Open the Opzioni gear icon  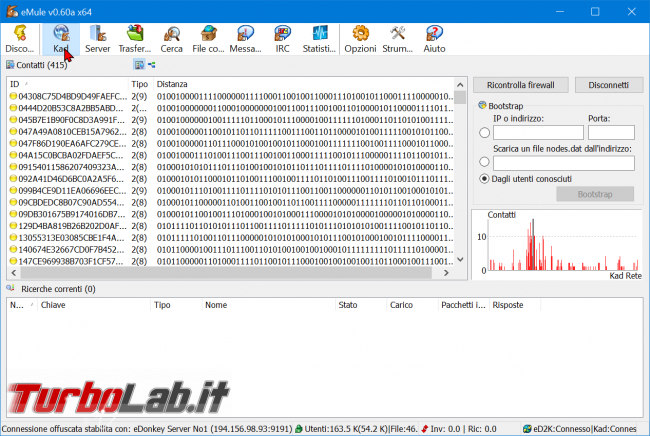click(x=360, y=39)
